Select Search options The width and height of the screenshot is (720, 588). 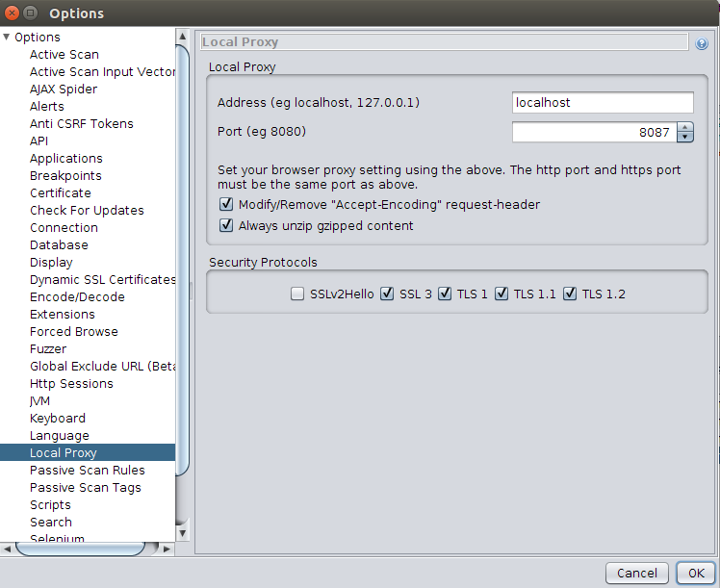coord(50,522)
